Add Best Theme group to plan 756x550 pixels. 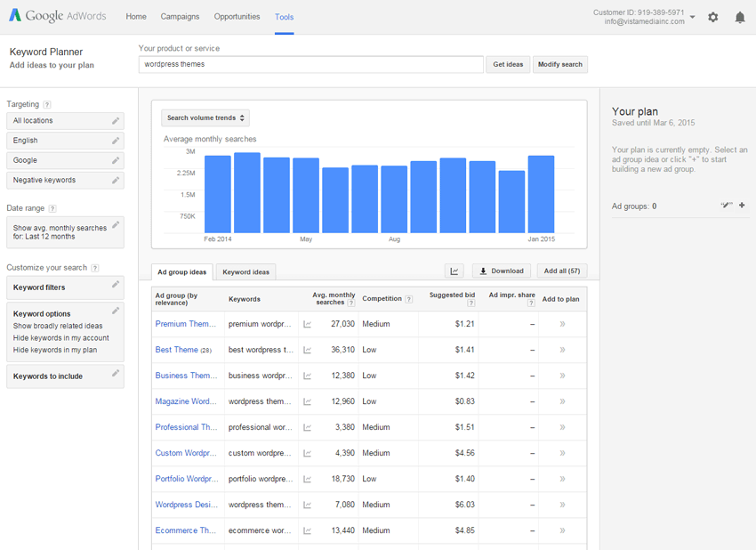click(x=562, y=350)
